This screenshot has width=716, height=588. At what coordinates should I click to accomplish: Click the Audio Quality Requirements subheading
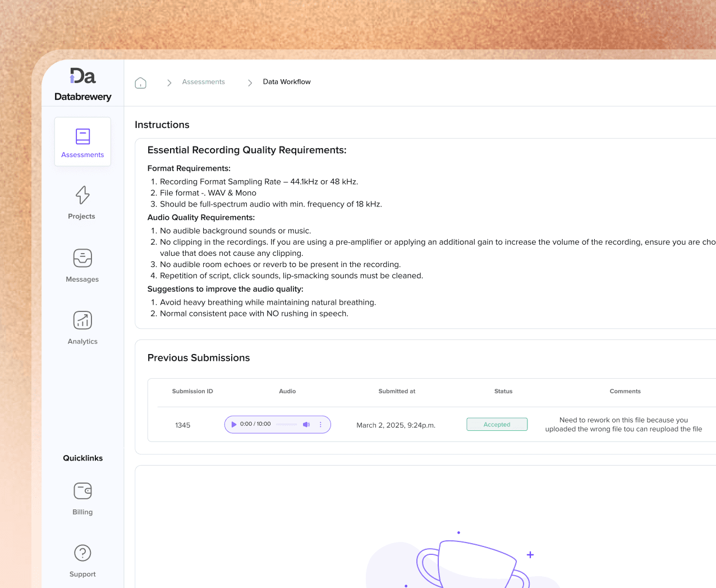coord(201,218)
